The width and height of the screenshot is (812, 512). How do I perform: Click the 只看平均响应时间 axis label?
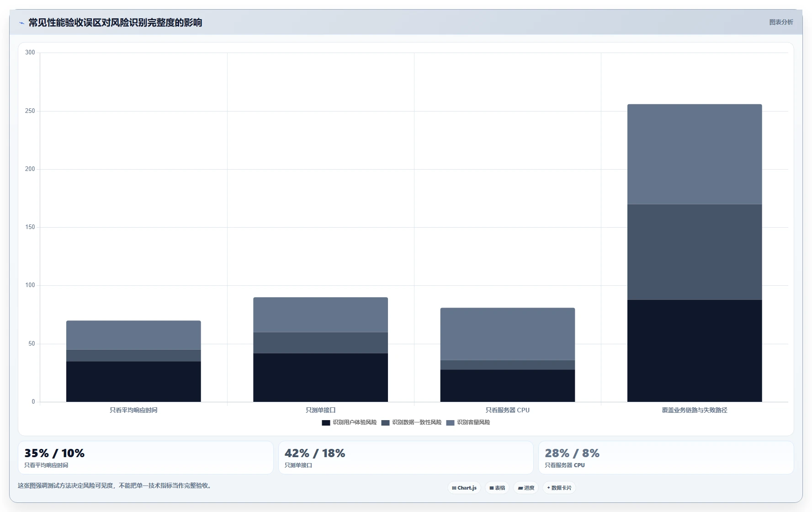click(x=133, y=410)
